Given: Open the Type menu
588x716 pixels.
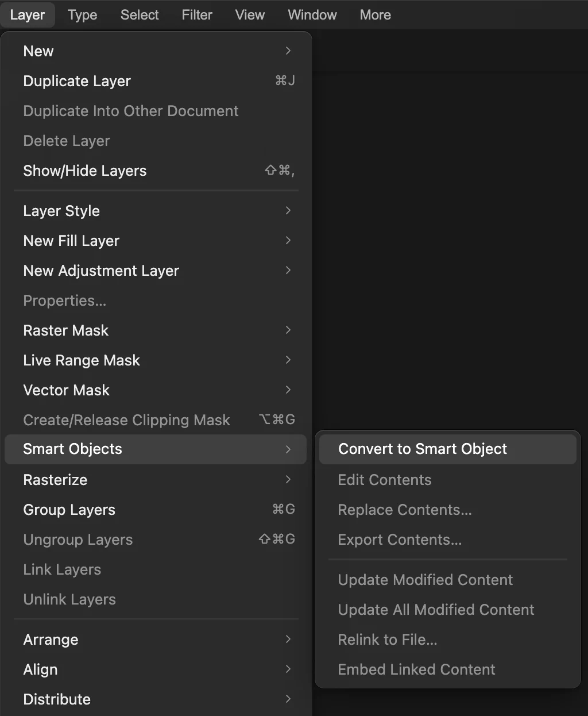Looking at the screenshot, I should [x=82, y=15].
